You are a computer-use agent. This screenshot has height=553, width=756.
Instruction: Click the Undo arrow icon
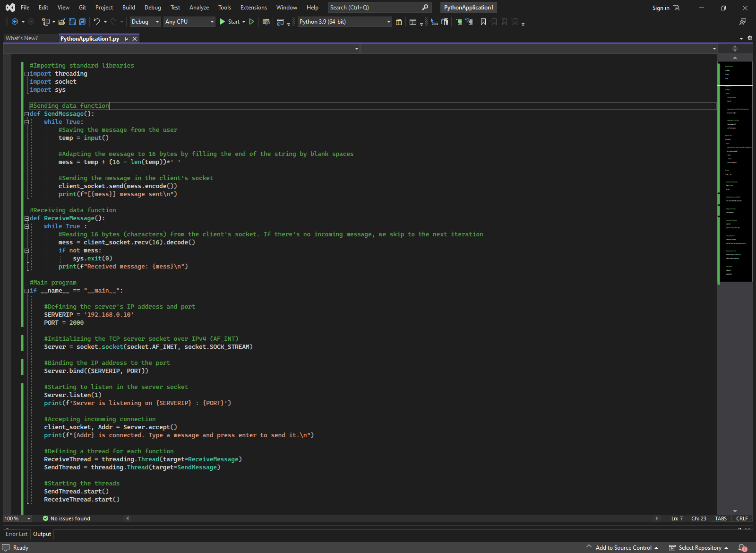[96, 22]
